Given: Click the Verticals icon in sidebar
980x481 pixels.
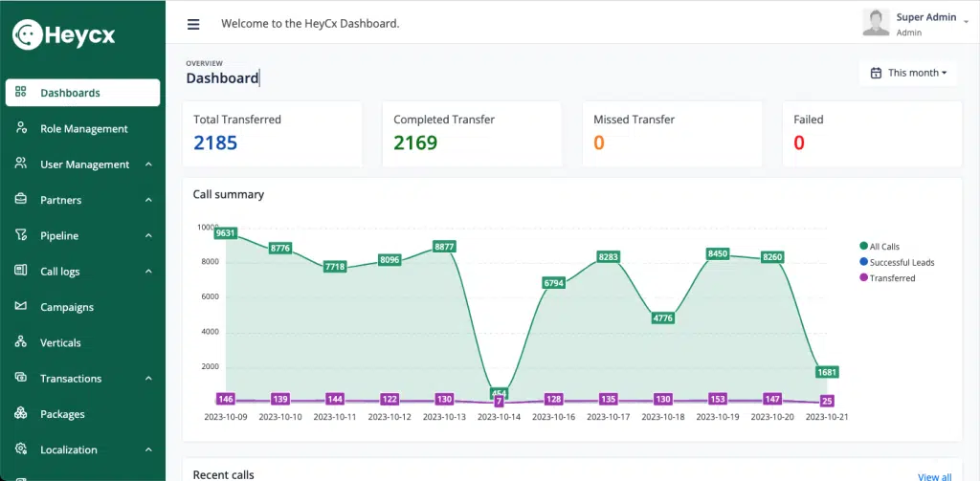Looking at the screenshot, I should [21, 342].
